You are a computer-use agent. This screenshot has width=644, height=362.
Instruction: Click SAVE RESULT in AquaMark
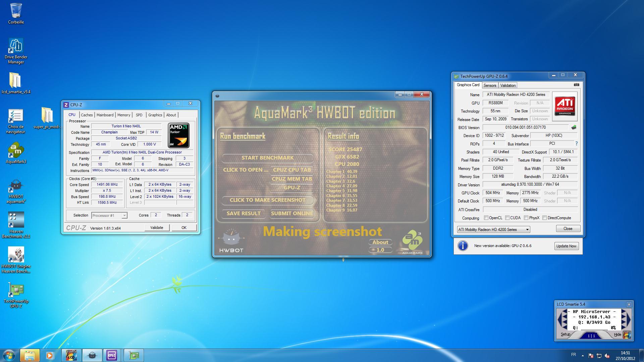point(244,214)
